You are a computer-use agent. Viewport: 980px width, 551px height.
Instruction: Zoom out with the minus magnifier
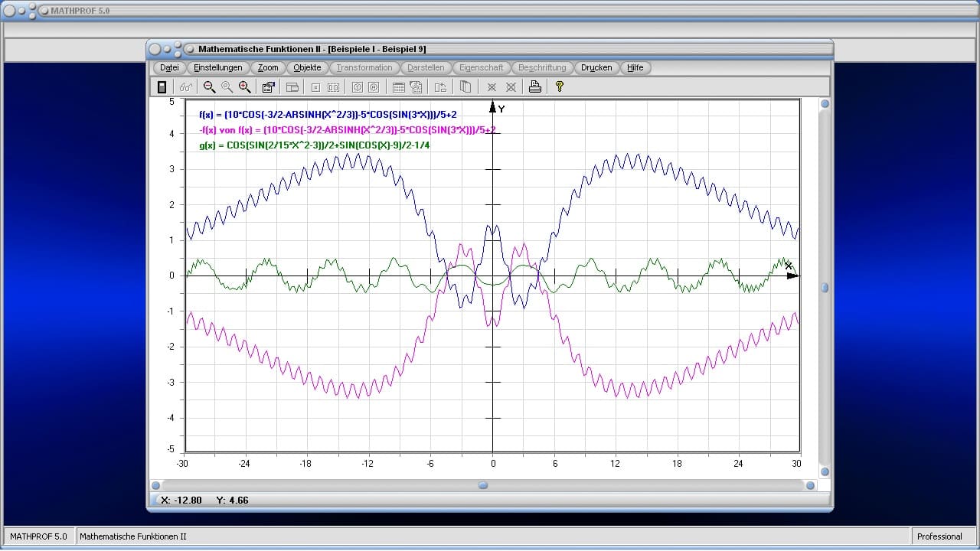pos(209,87)
